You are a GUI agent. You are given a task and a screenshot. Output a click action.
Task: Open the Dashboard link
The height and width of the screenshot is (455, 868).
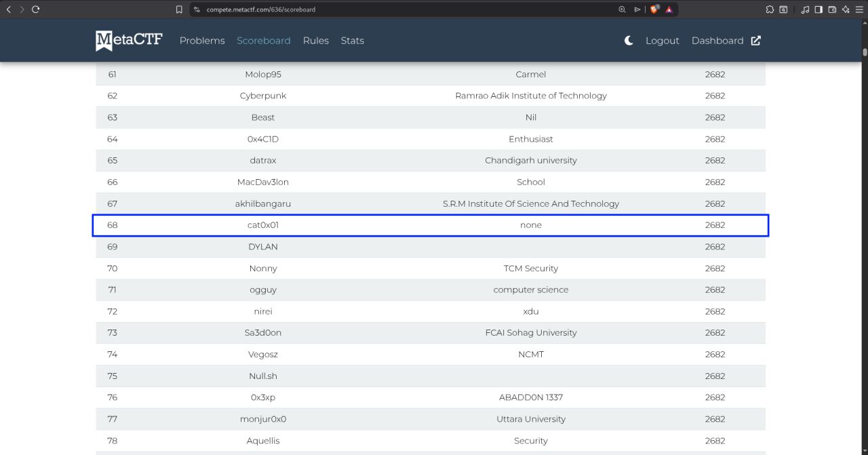(x=717, y=41)
